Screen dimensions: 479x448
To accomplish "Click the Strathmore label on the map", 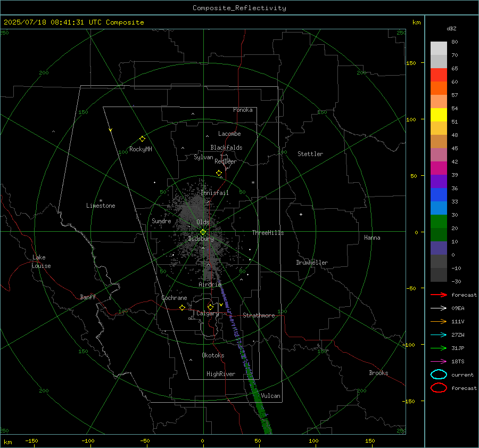I will (259, 315).
